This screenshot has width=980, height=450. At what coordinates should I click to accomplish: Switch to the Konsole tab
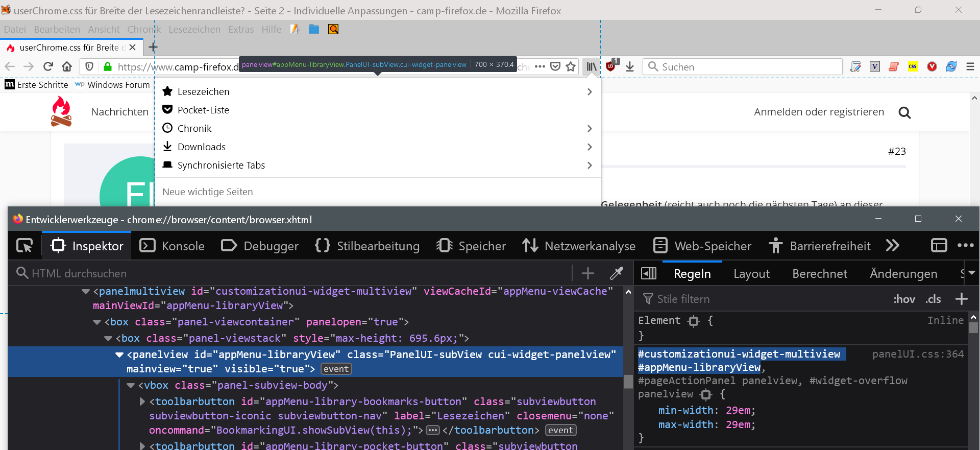pyautogui.click(x=173, y=246)
